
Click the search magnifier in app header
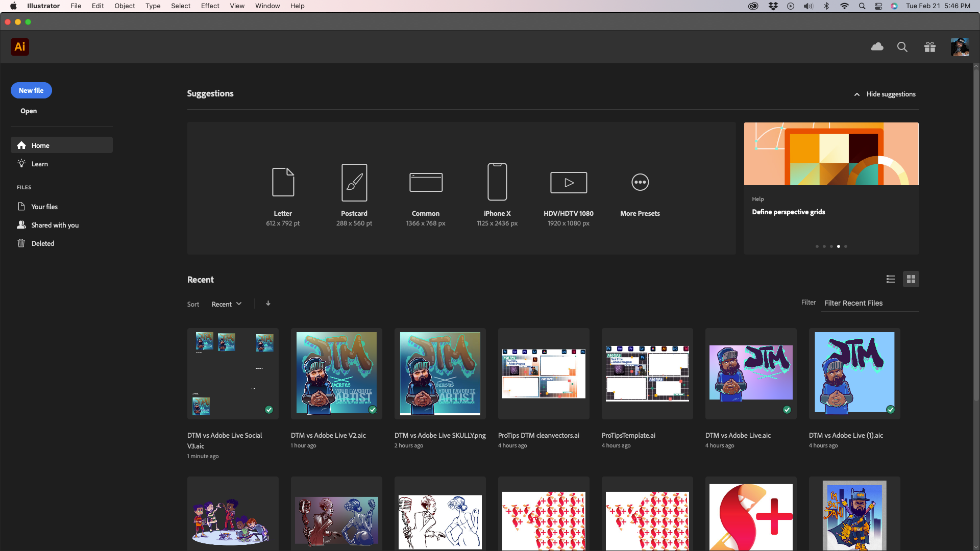point(902,47)
